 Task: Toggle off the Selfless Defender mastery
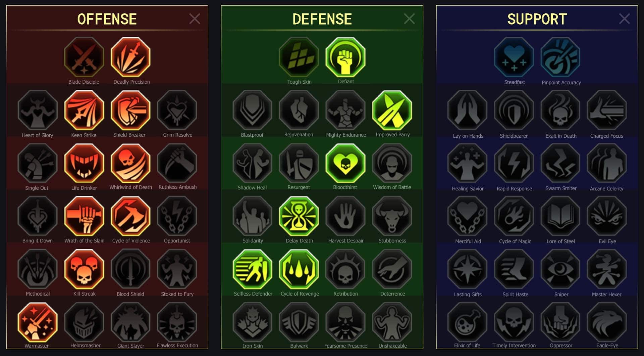253,269
